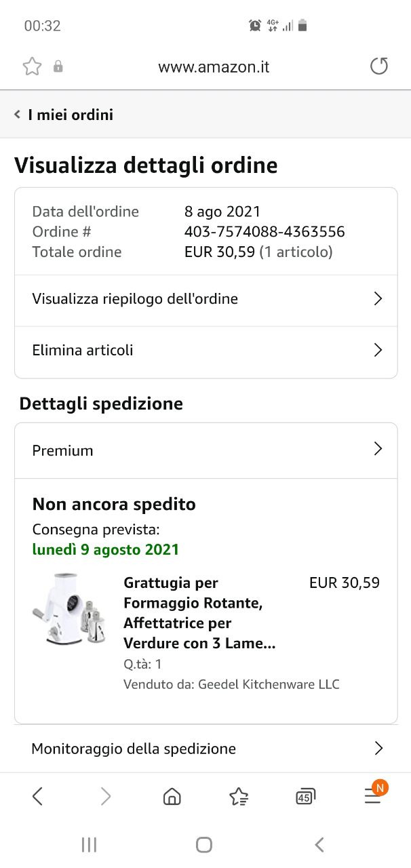
Task: Tap the www.amazon.it address field
Action: point(214,66)
